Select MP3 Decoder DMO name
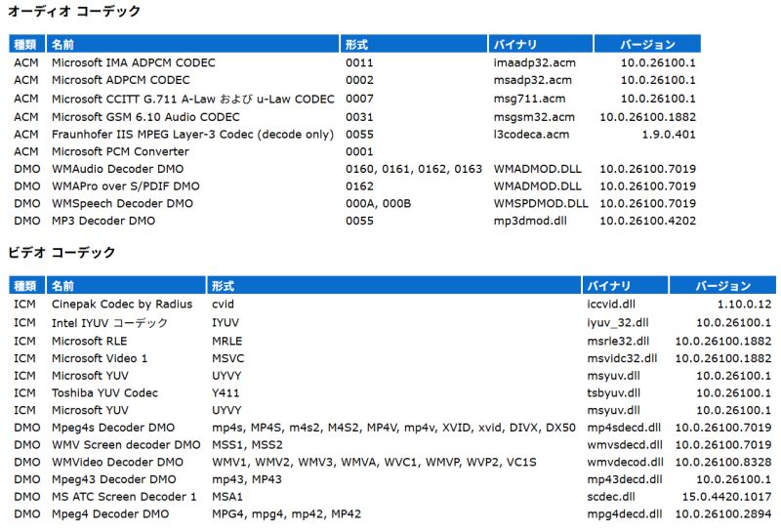 click(x=103, y=221)
